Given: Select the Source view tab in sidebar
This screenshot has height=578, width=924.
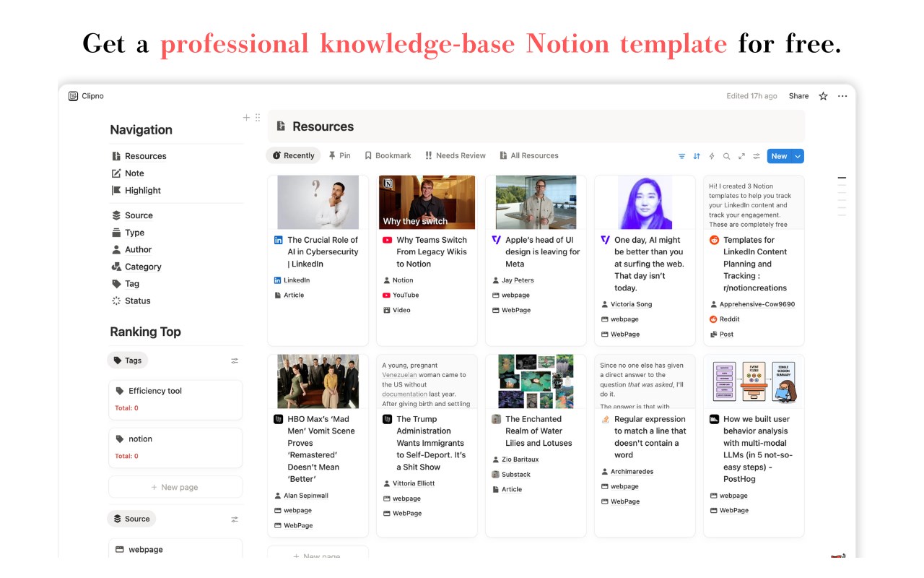Looking at the screenshot, I should coord(132,519).
